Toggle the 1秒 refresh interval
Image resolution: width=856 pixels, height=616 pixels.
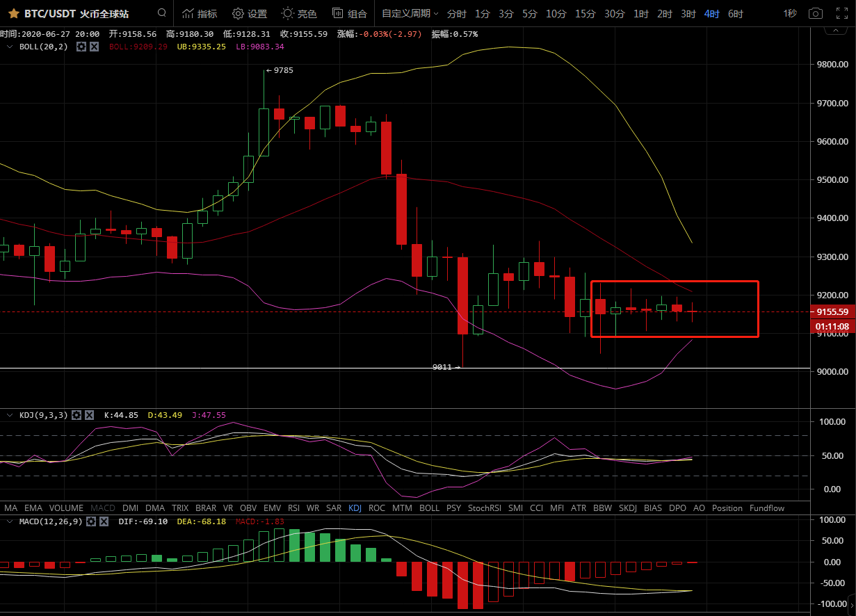pyautogui.click(x=790, y=13)
